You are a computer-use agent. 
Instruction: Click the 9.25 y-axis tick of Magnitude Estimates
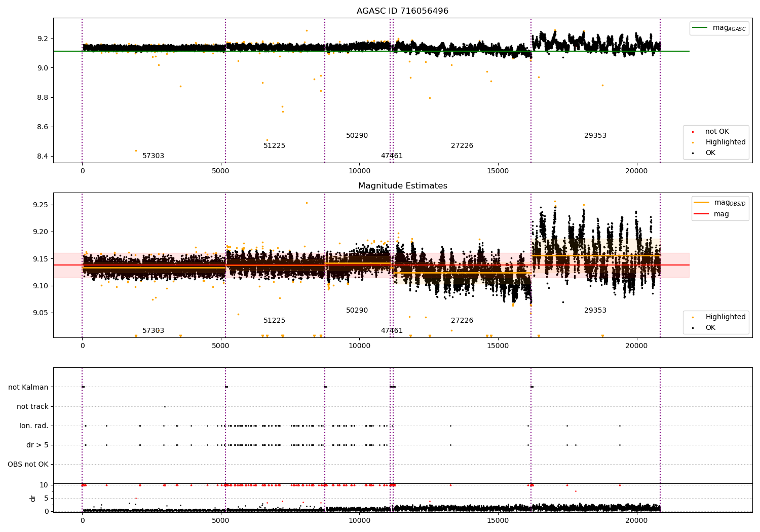(x=41, y=205)
